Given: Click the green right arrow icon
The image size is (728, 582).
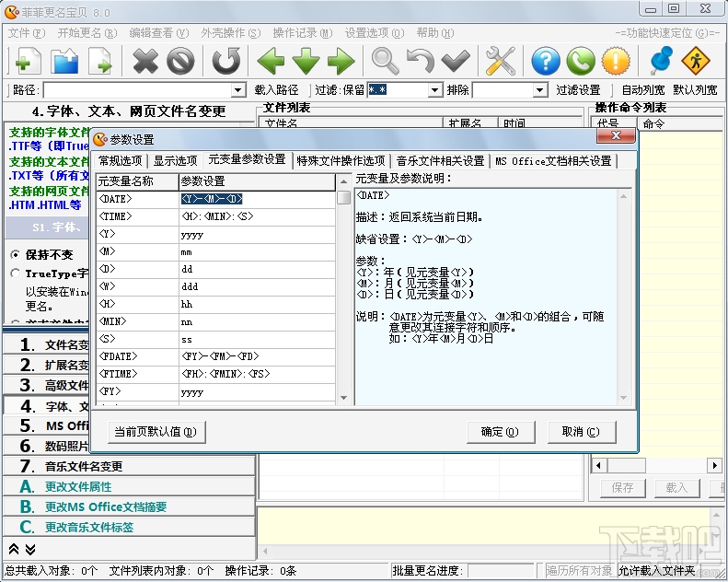Looking at the screenshot, I should tap(341, 61).
